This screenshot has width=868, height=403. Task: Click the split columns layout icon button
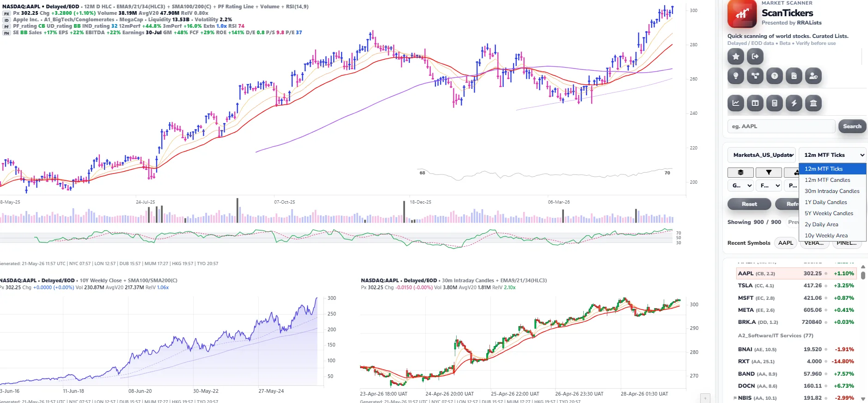click(x=755, y=103)
